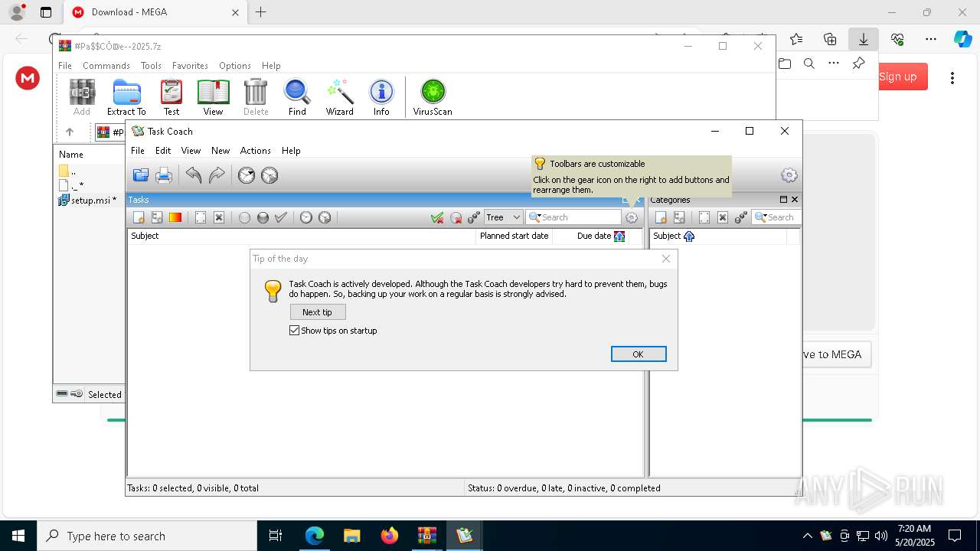Click Info in WinRAR toolbar
Image resolution: width=980 pixels, height=551 pixels.
pyautogui.click(x=381, y=97)
